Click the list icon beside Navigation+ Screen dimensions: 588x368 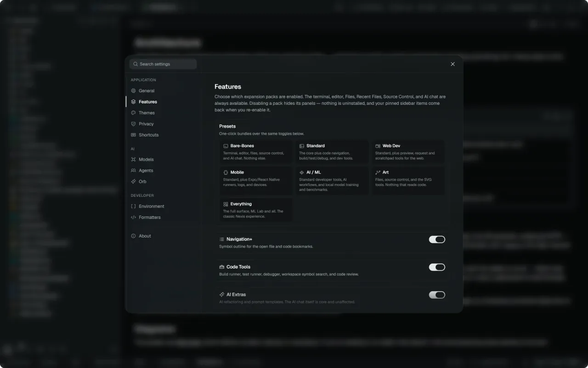click(221, 239)
